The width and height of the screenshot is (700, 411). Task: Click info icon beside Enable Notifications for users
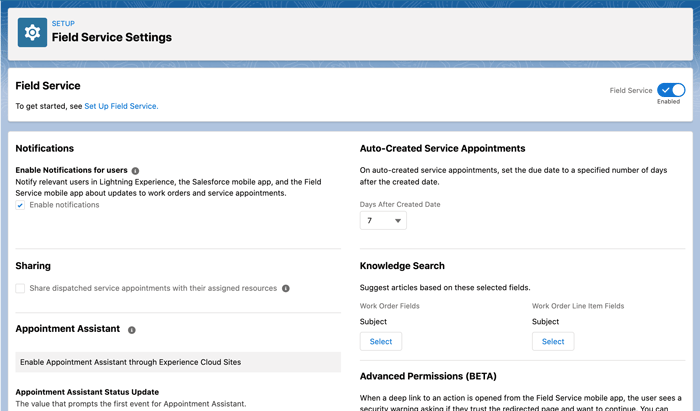136,171
